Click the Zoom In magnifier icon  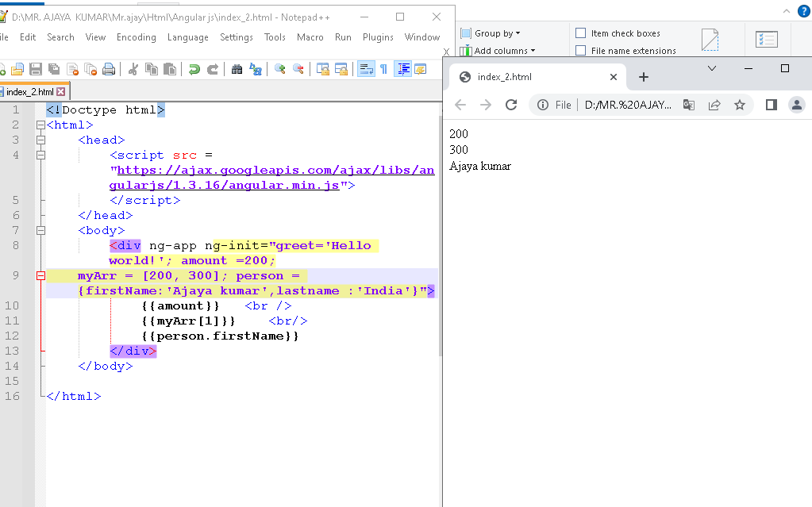pyautogui.click(x=279, y=69)
